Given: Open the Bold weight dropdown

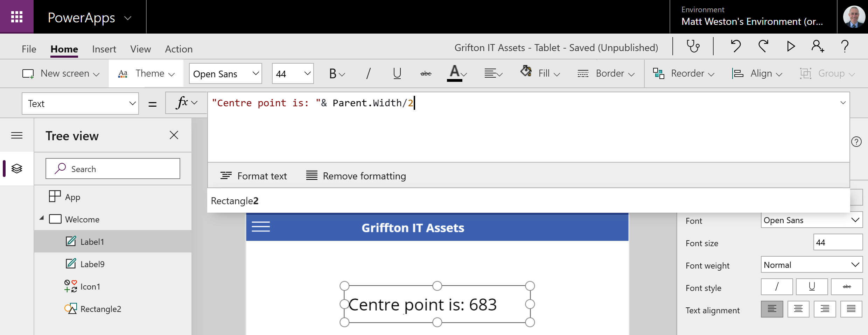Looking at the screenshot, I should pyautogui.click(x=337, y=73).
